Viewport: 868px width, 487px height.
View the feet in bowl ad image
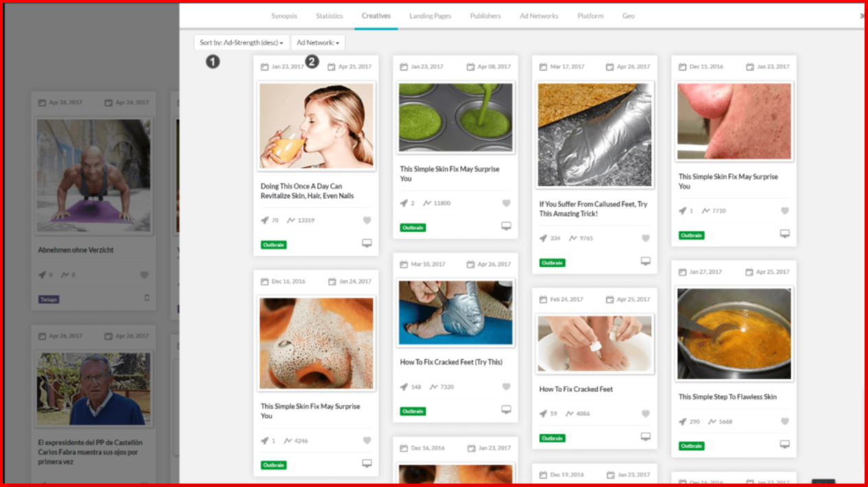(x=594, y=343)
